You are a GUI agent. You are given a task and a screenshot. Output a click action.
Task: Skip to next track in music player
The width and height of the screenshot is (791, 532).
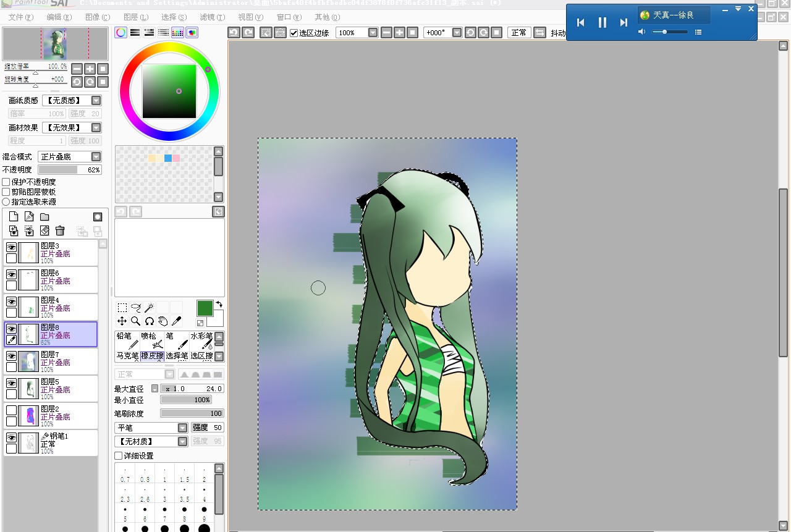tap(624, 23)
